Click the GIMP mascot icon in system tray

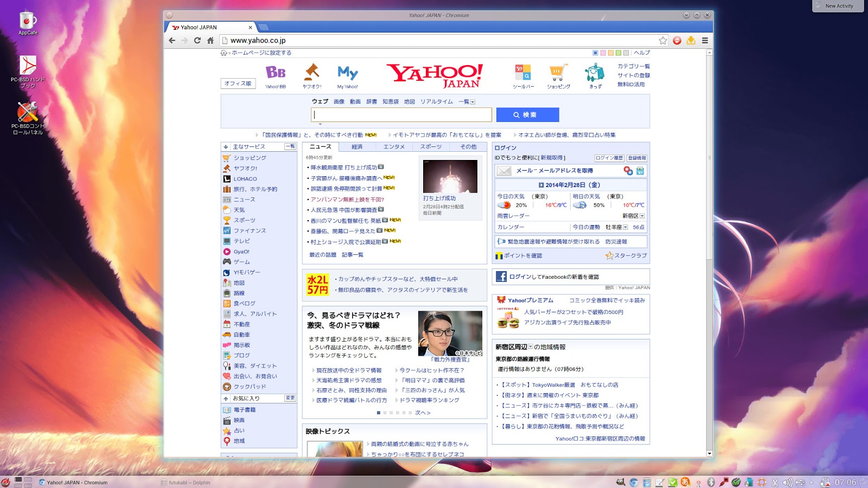point(621,482)
